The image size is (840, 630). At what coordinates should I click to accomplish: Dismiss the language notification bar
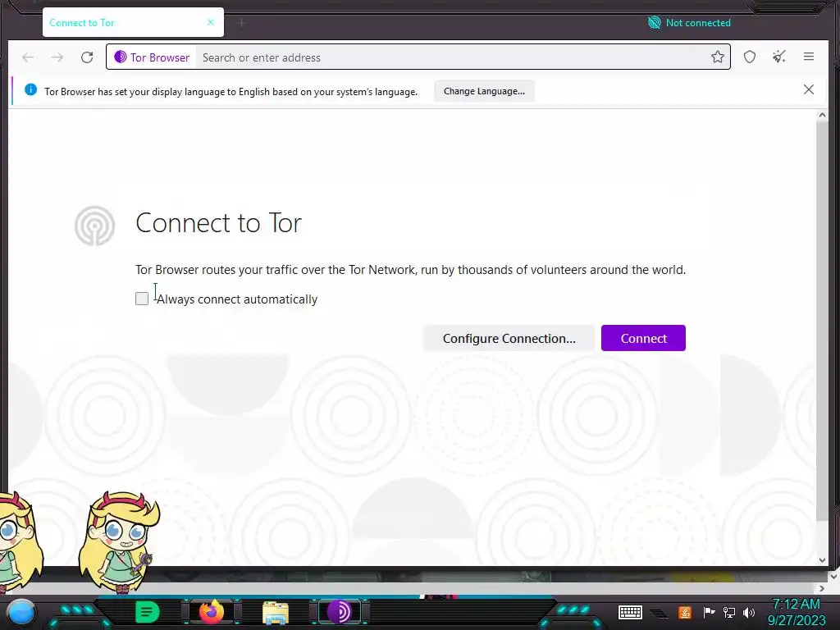point(808,90)
